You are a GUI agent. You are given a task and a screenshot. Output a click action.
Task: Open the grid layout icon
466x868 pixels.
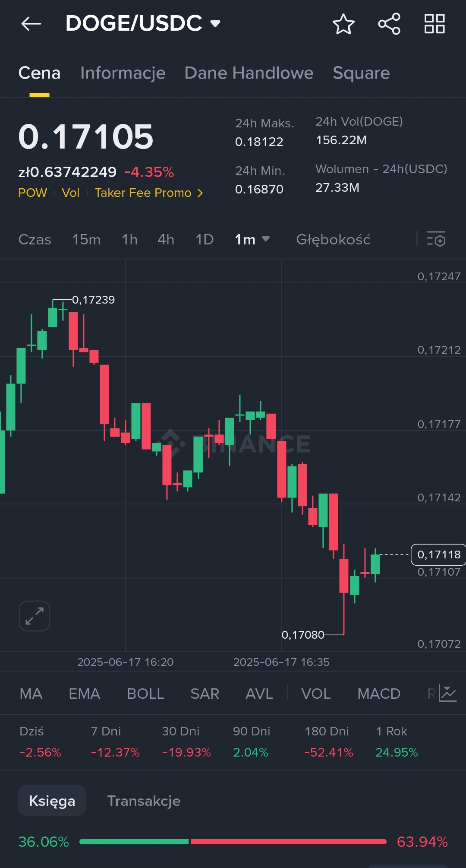tap(435, 24)
